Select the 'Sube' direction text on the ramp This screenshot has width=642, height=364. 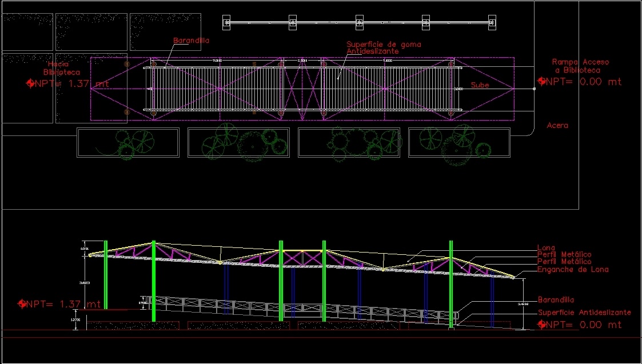tap(480, 85)
